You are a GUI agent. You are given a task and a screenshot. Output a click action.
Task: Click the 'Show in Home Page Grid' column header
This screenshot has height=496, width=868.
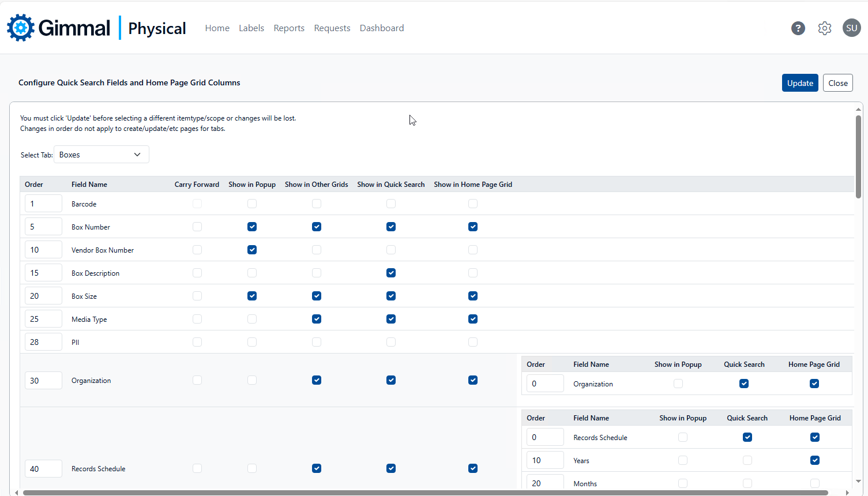pyautogui.click(x=473, y=185)
